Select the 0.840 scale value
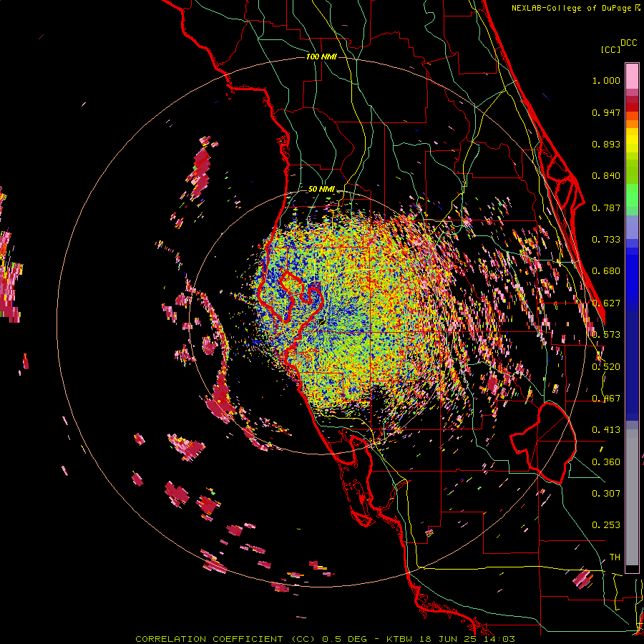 click(x=606, y=176)
